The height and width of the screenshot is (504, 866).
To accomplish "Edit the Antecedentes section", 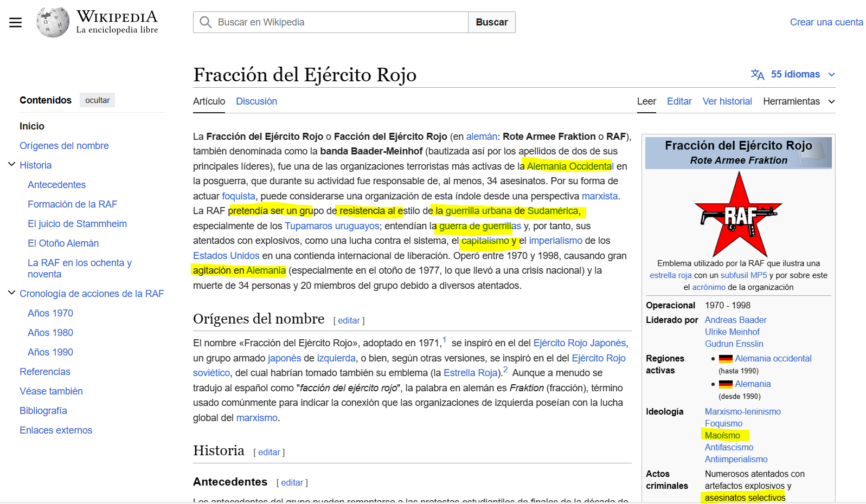I will (x=292, y=483).
